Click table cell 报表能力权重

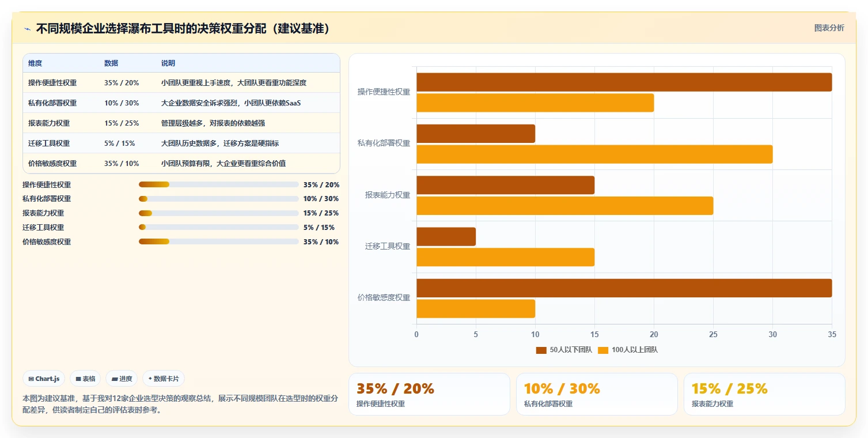[x=49, y=123]
